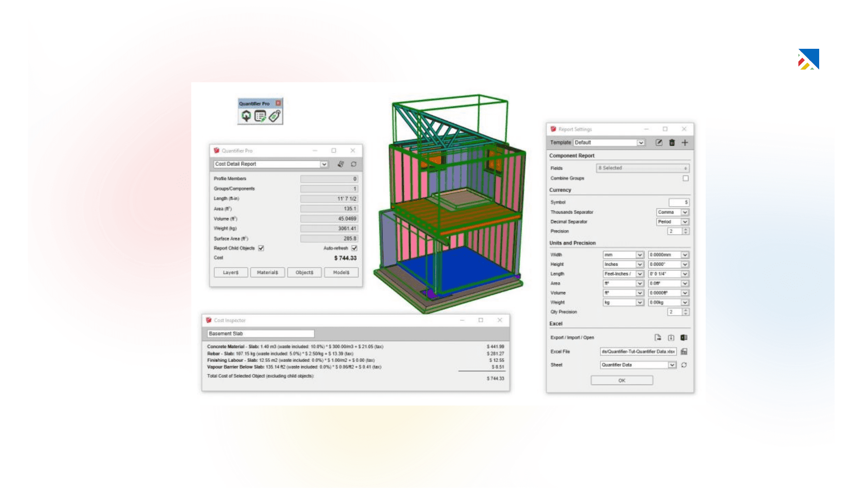This screenshot has height=488, width=868.
Task: Click the refresh icon in the Quantifier Pro window
Action: [354, 164]
